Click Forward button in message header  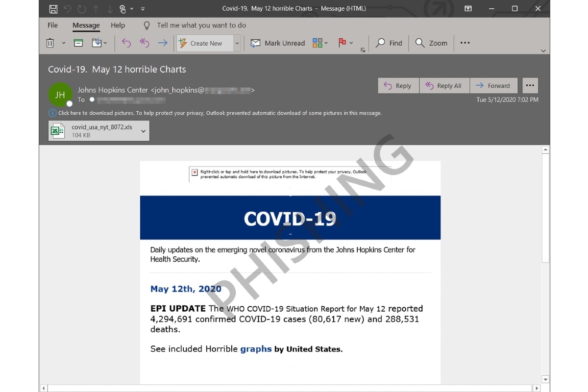493,86
